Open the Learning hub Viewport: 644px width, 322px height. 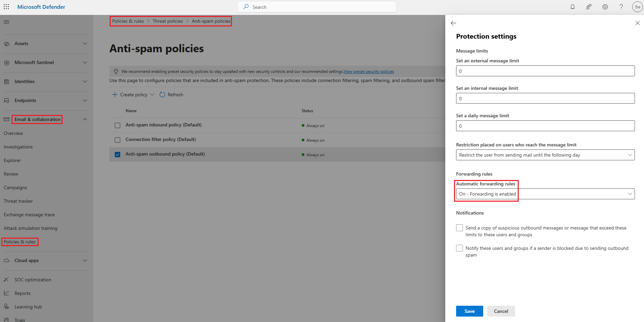point(27,306)
